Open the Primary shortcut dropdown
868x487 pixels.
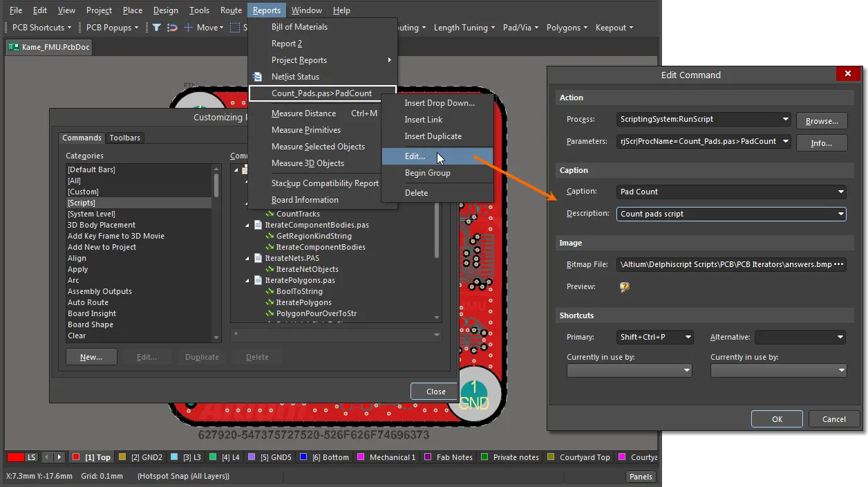pyautogui.click(x=688, y=337)
